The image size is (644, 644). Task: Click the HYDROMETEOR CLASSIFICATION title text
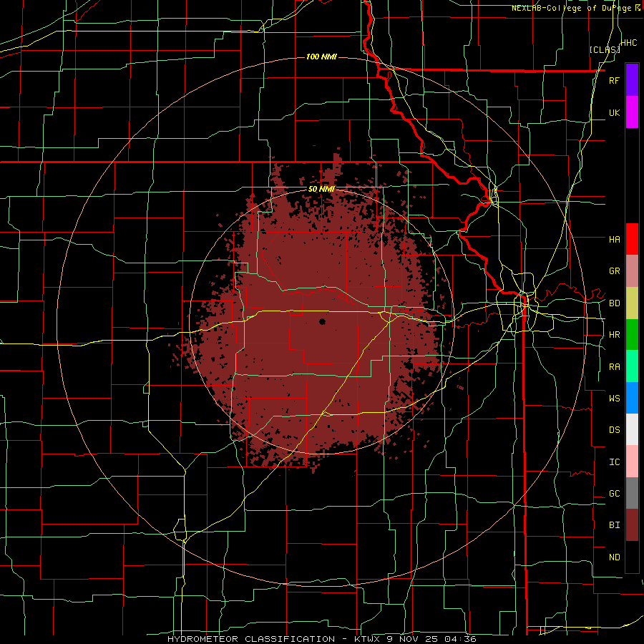coord(251,639)
